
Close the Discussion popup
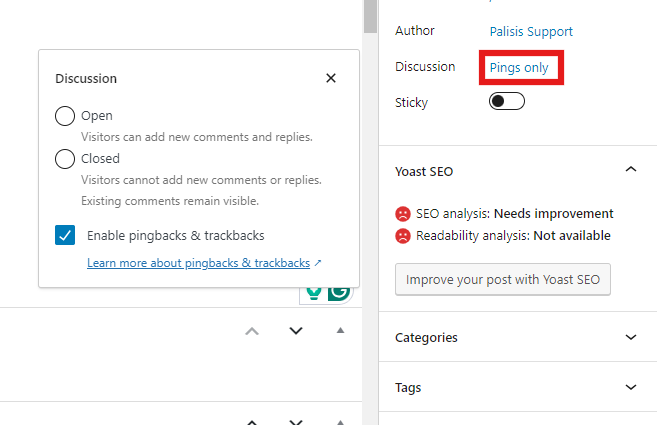331,78
